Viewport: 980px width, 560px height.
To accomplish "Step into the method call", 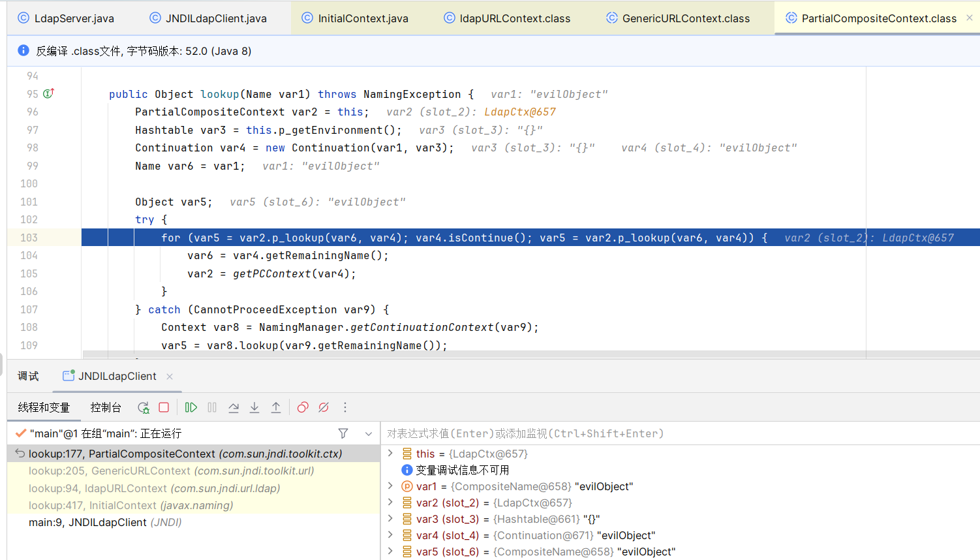I will pos(254,407).
